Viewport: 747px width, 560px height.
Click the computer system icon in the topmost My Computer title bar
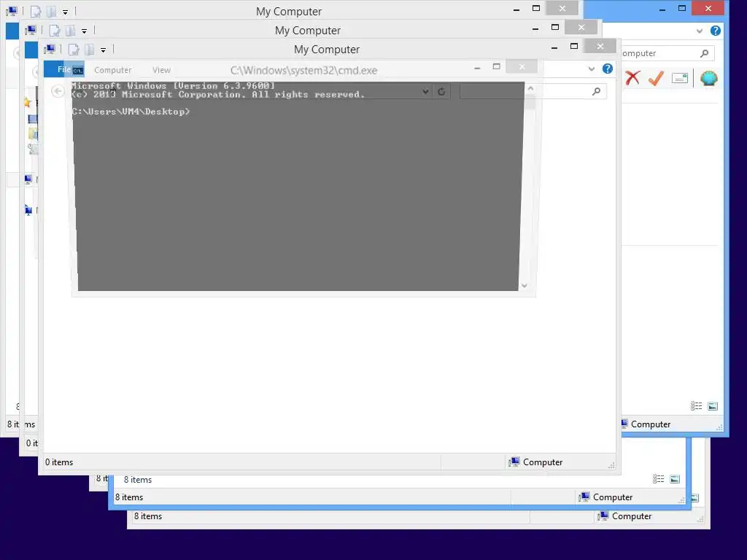coord(12,11)
